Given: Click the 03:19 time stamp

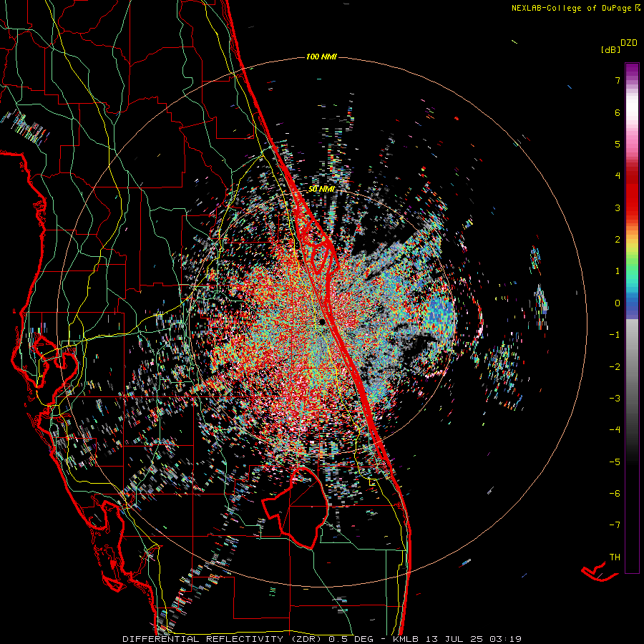Looking at the screenshot, I should pyautogui.click(x=507, y=639).
